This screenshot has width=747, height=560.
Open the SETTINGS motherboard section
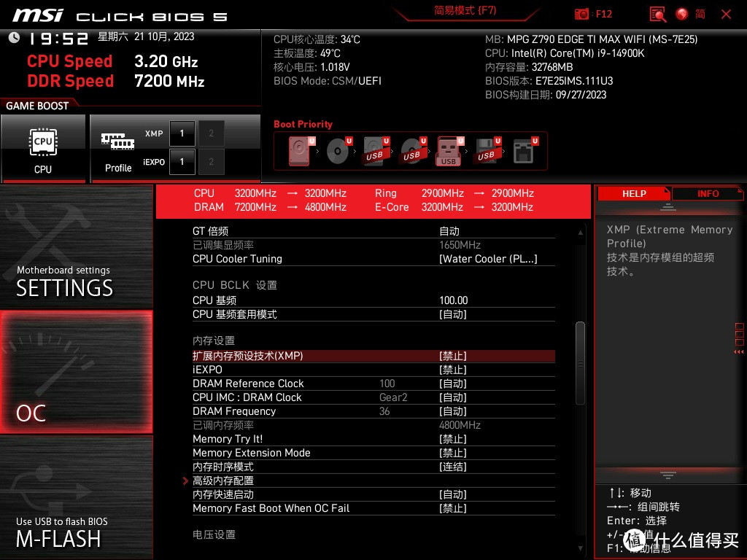coord(76,246)
